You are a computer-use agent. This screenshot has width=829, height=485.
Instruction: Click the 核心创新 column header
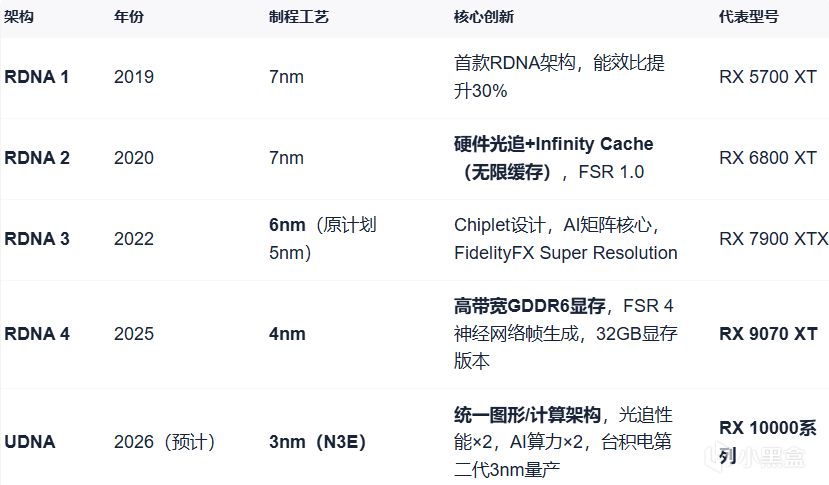pyautogui.click(x=484, y=18)
